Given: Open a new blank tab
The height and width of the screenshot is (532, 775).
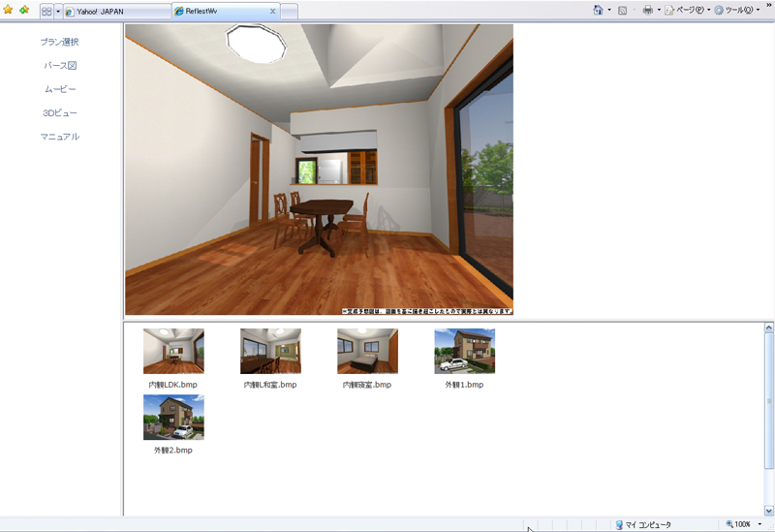Looking at the screenshot, I should (289, 12).
